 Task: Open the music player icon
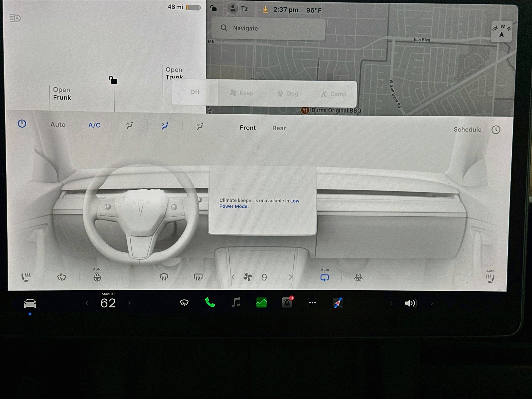236,302
